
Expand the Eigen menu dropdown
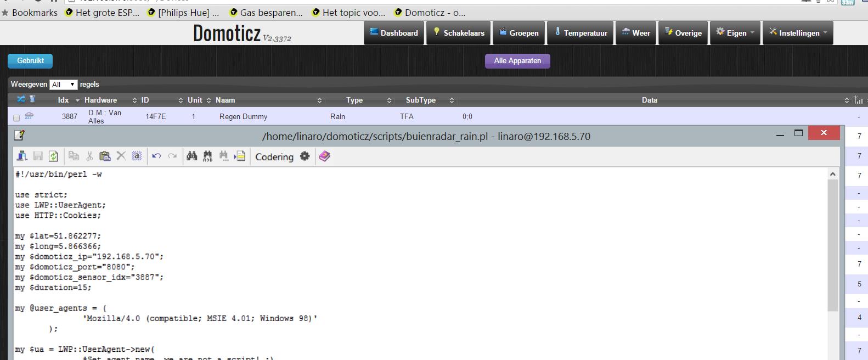735,33
